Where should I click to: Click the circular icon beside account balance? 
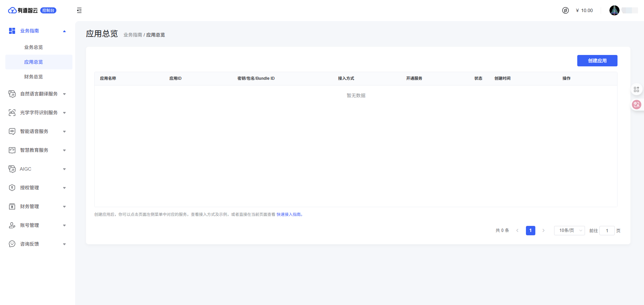click(x=566, y=10)
